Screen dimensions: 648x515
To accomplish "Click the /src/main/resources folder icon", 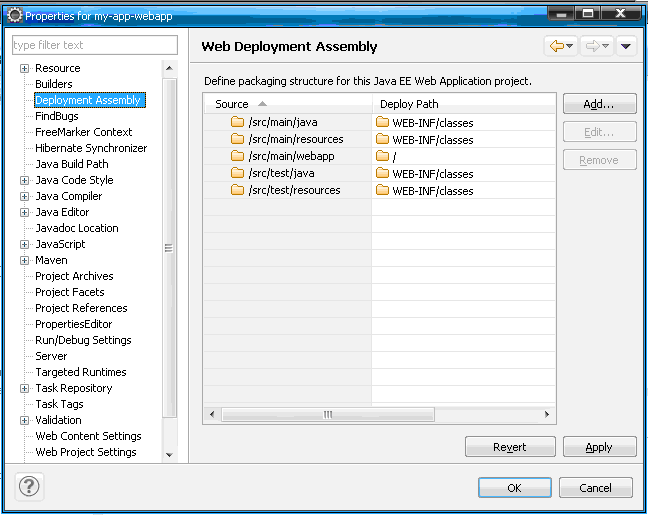I will pos(238,139).
